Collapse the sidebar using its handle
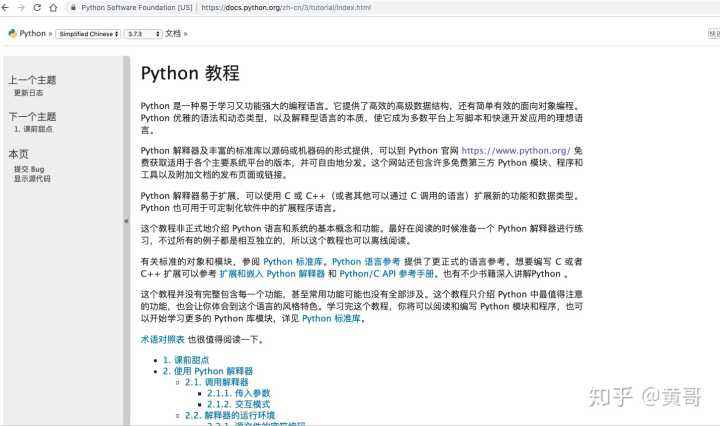The height and width of the screenshot is (426, 720). (126, 221)
